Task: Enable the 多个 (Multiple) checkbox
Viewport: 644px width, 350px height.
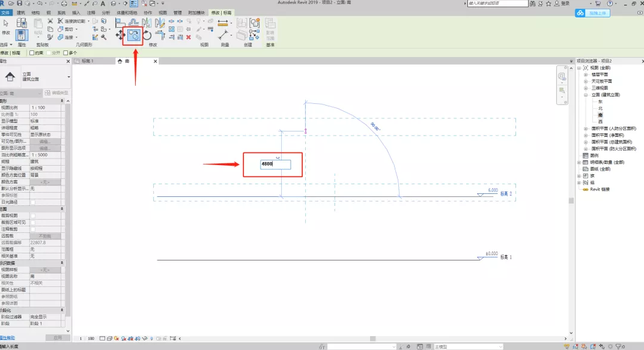Action: click(x=65, y=53)
